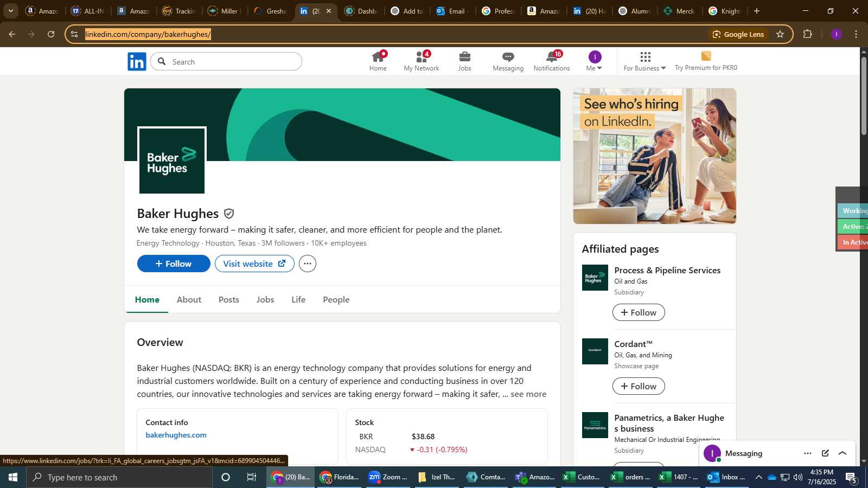Show hidden system tray icons
Screen dimensions: 868x488
759,477
